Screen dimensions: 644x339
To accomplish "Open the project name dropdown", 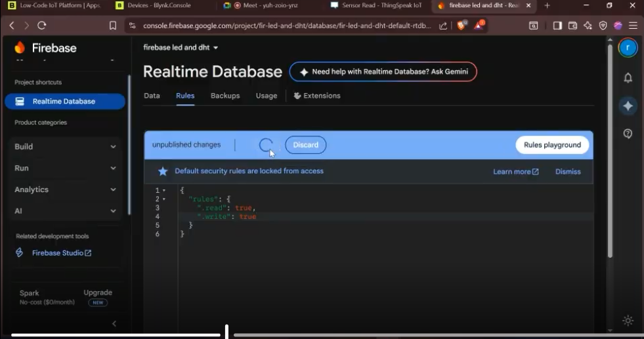I will click(x=181, y=48).
